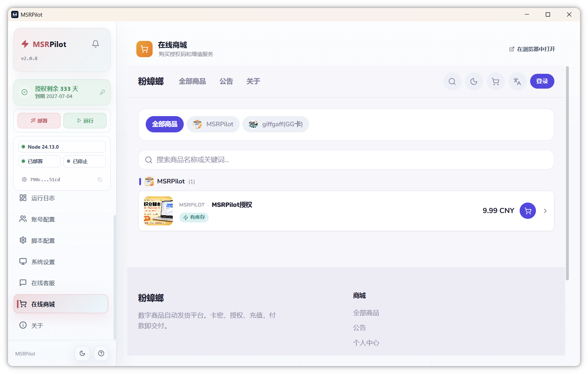Select the MSRPilot category filter pill
Viewport: 588px width, 374px height.
[x=213, y=124]
